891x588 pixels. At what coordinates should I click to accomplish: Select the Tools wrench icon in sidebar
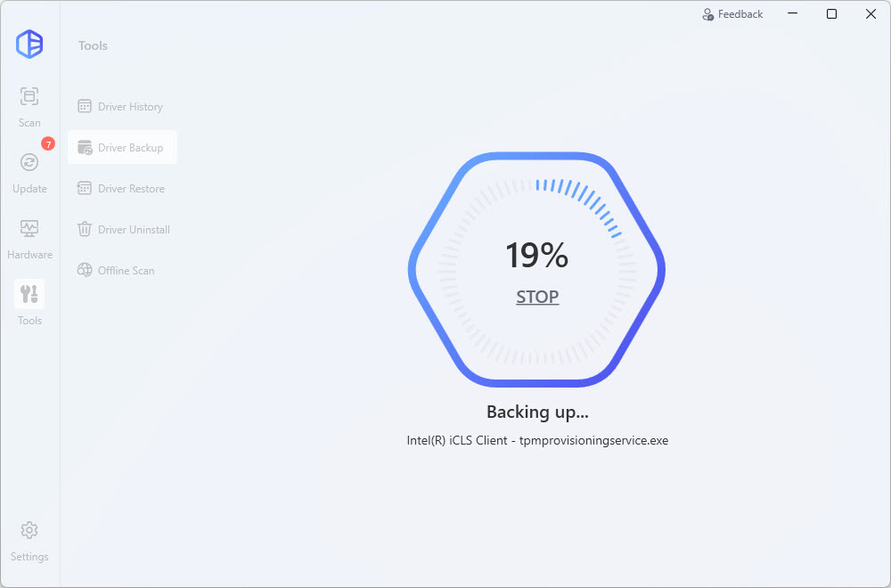click(29, 295)
